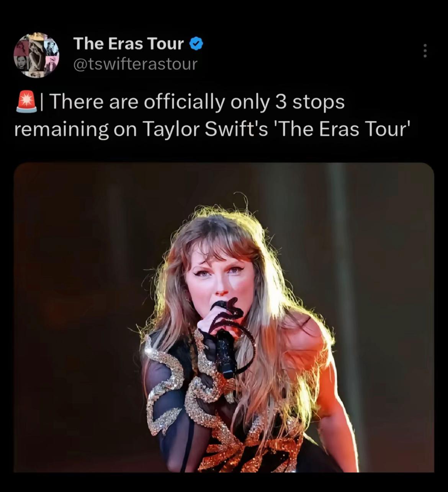Click the word 'officially' in the tweet
Viewport: 448px width, 492px height.
point(184,102)
